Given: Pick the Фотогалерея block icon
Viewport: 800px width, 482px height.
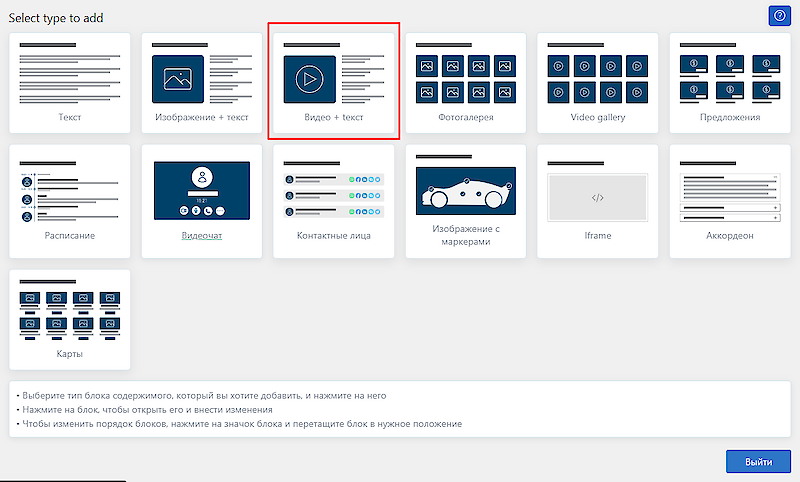Looking at the screenshot, I should (x=466, y=75).
